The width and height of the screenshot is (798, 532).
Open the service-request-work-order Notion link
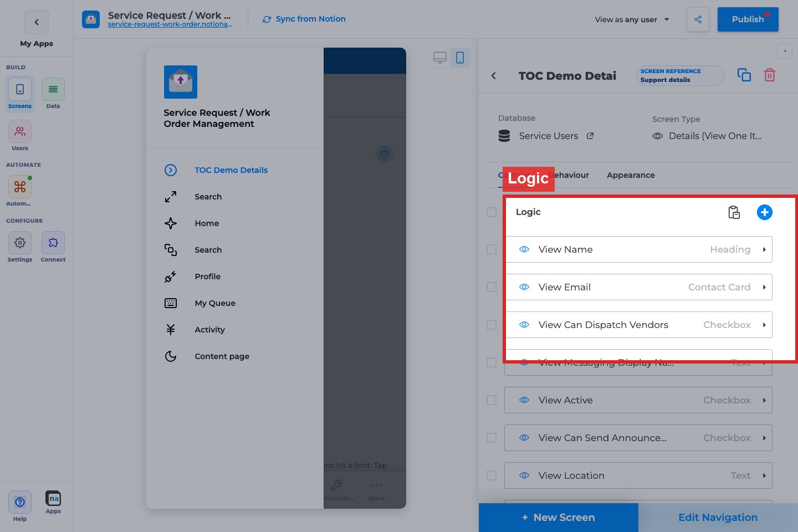(x=170, y=24)
